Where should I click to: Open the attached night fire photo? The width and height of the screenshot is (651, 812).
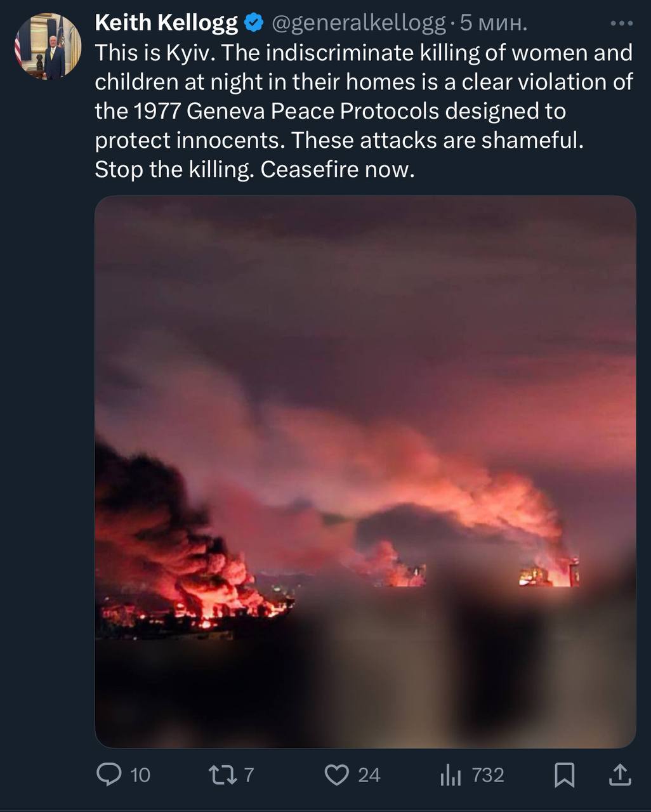[x=365, y=471]
